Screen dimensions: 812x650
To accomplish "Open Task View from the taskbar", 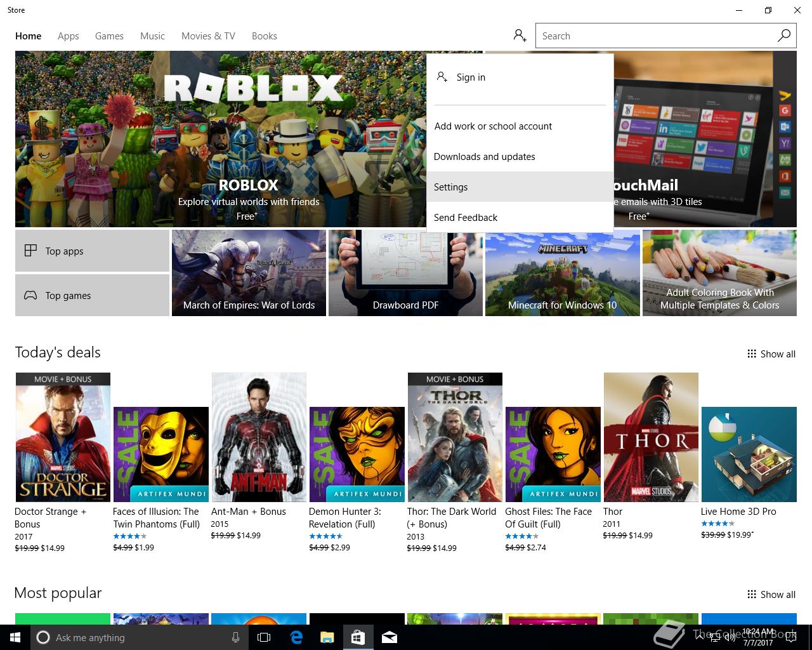I will (264, 637).
